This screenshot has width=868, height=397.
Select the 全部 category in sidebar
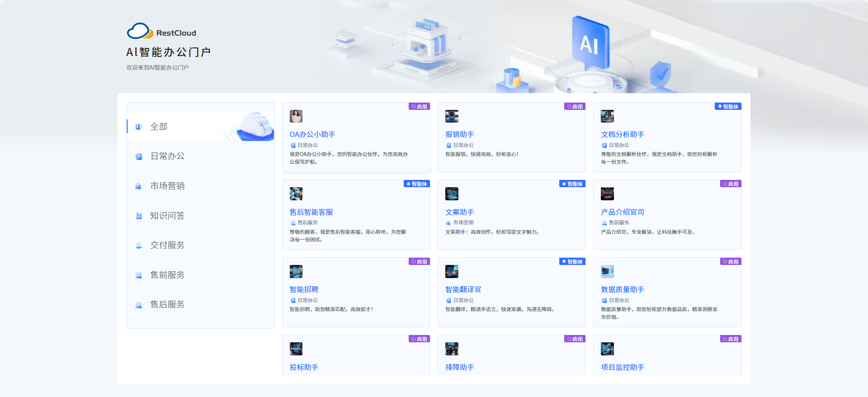point(159,127)
